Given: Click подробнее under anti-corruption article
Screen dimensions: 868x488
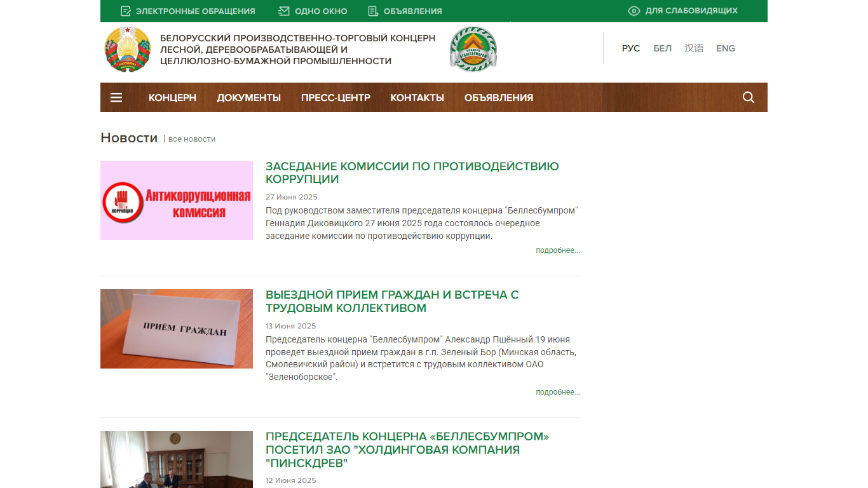Looking at the screenshot, I should click(x=558, y=250).
